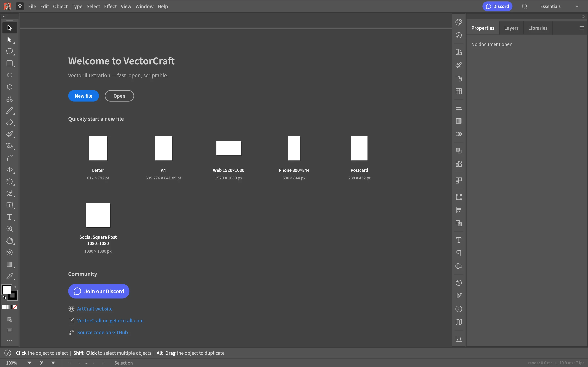The image size is (588, 367).
Task: Click the New file button
Action: click(83, 96)
